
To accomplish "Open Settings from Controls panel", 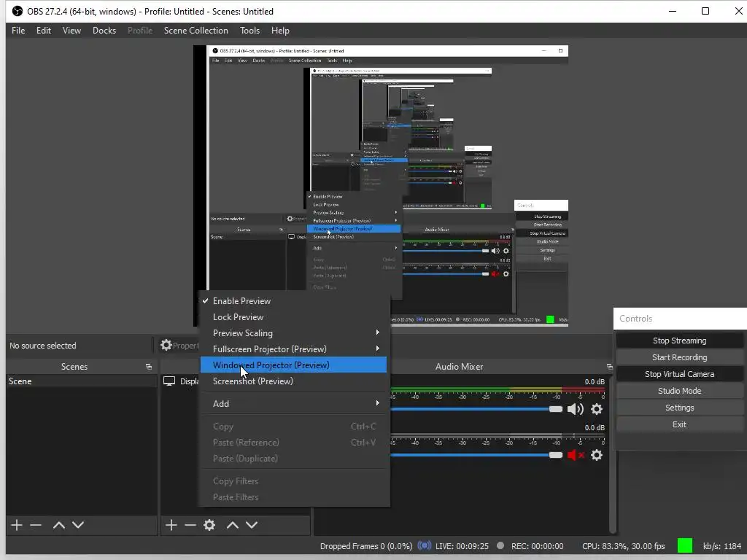I will [679, 408].
